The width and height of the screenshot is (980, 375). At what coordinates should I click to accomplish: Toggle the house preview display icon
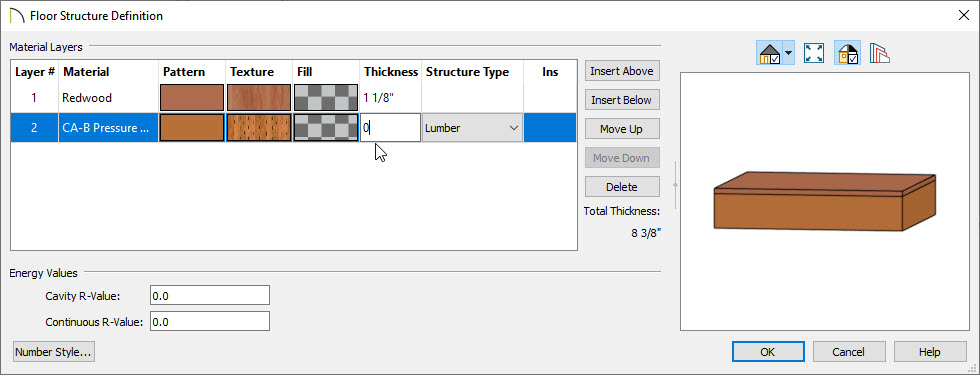click(x=769, y=53)
